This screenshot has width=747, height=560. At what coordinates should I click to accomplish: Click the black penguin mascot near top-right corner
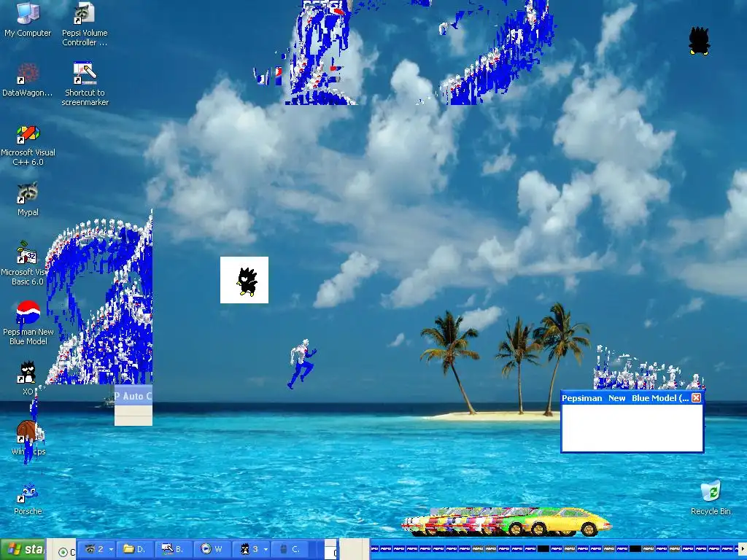coord(700,41)
